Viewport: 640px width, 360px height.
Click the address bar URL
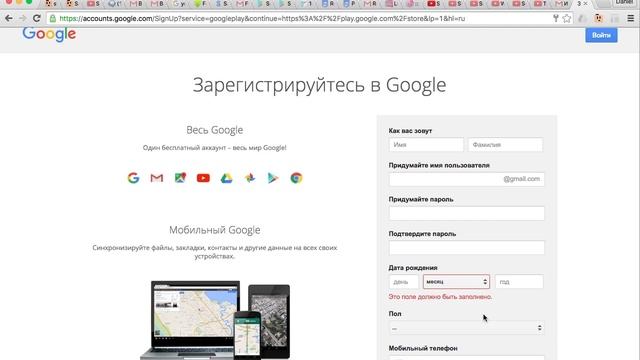pyautogui.click(x=262, y=18)
